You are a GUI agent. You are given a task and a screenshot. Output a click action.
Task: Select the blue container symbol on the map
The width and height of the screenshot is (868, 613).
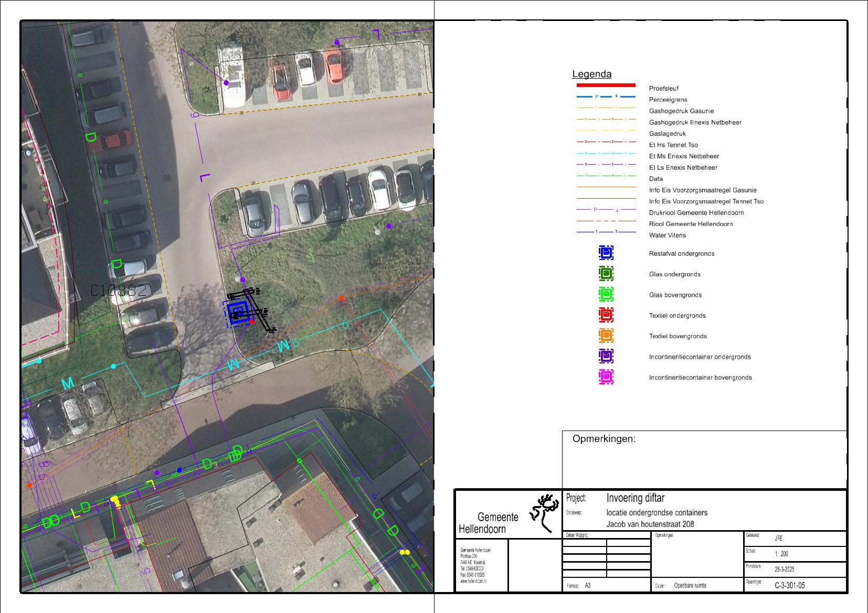[x=239, y=312]
